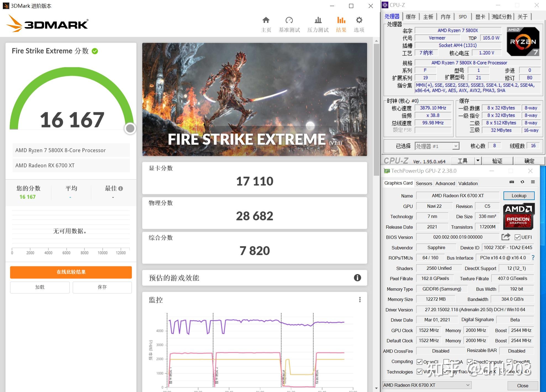Viewport: 546px width, 392px height.
Task: Open the 工具 dropdown arrow in CPU-Z
Action: click(x=477, y=161)
